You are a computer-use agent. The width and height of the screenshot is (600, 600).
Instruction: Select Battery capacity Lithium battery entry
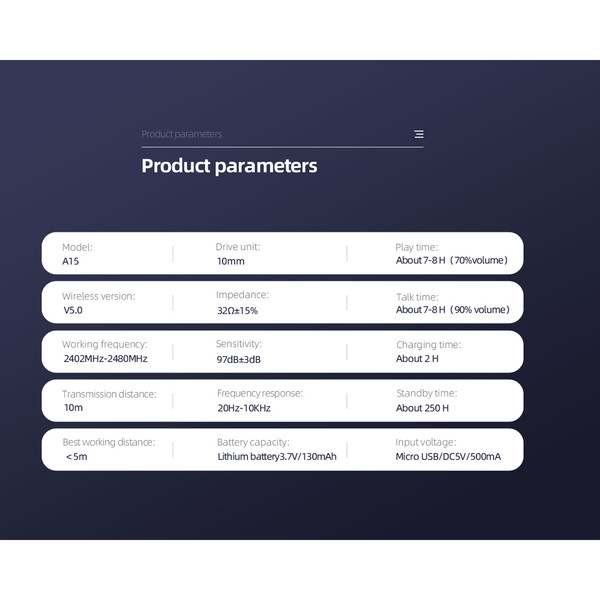pos(277,450)
